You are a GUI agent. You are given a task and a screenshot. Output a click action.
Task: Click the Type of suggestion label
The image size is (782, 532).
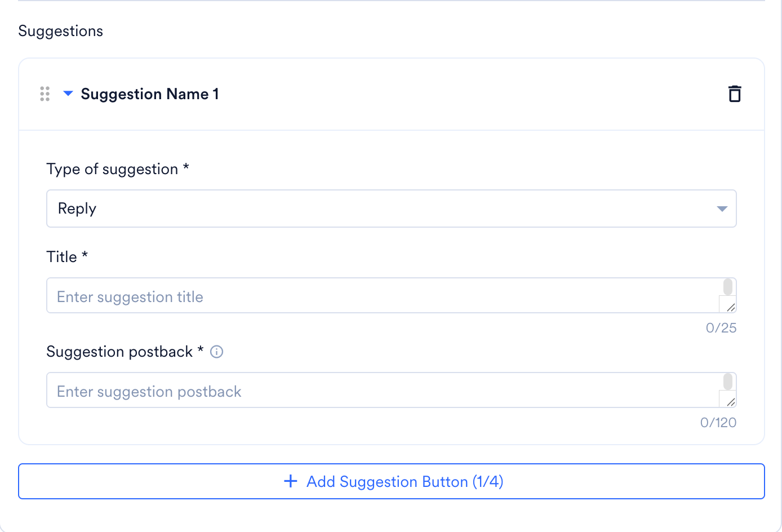118,169
